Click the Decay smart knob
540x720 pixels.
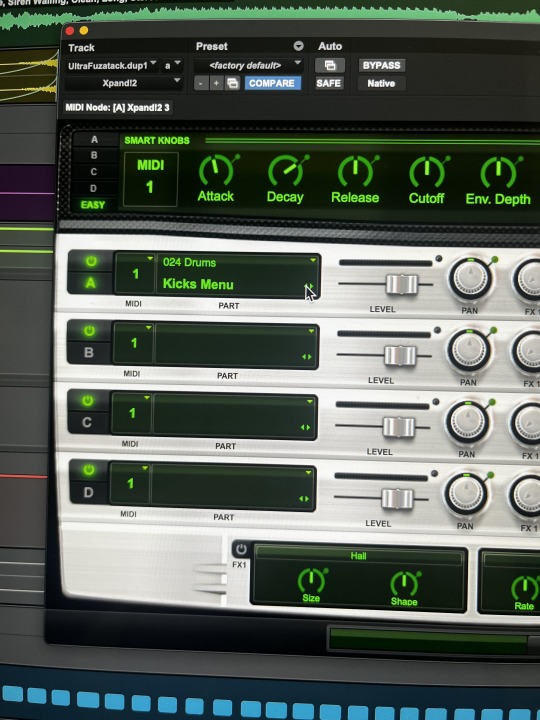click(x=285, y=170)
